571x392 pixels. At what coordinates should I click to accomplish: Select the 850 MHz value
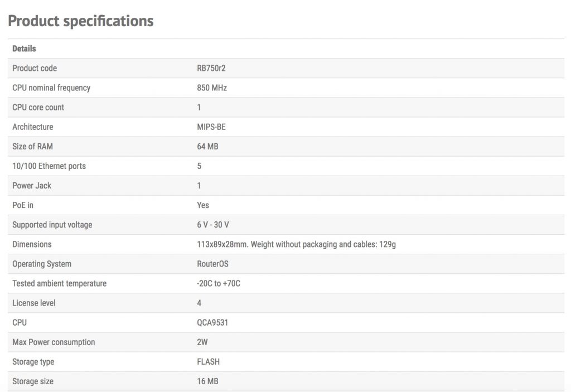212,88
